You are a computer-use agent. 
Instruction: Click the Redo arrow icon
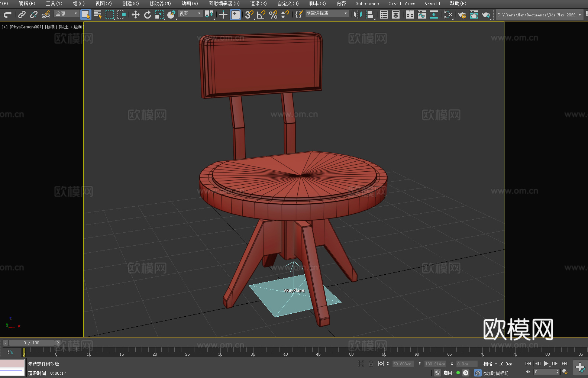(x=7, y=14)
